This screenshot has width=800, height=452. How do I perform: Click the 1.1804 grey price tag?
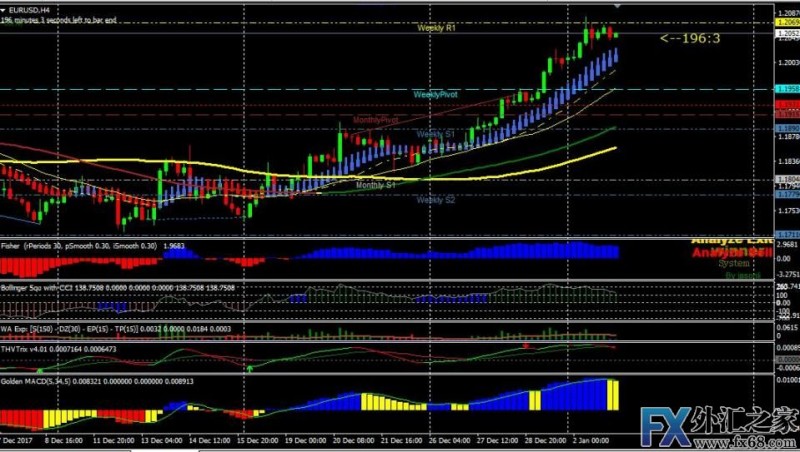787,179
